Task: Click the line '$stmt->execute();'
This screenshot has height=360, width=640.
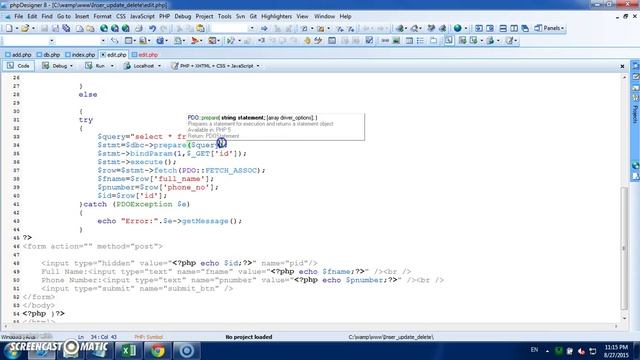Action: [x=137, y=162]
